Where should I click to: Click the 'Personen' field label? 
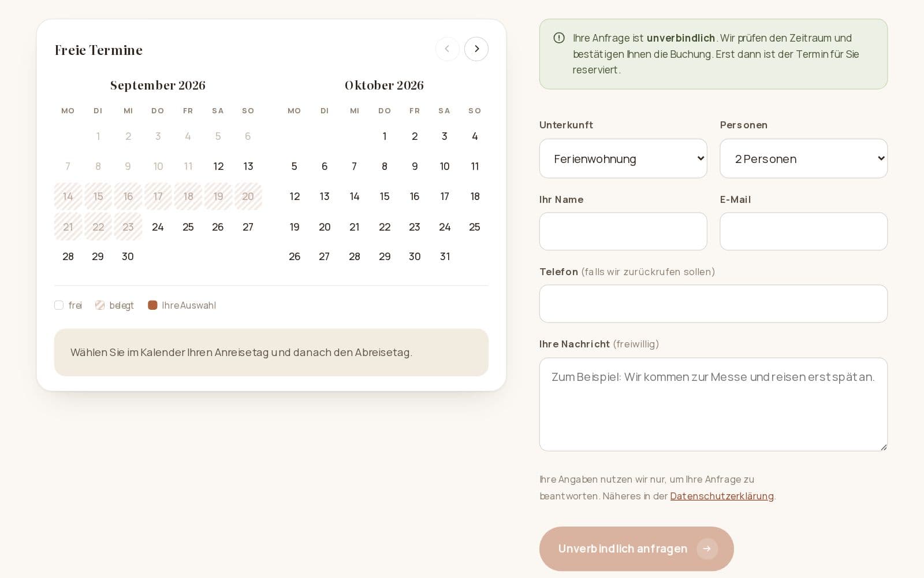(744, 125)
